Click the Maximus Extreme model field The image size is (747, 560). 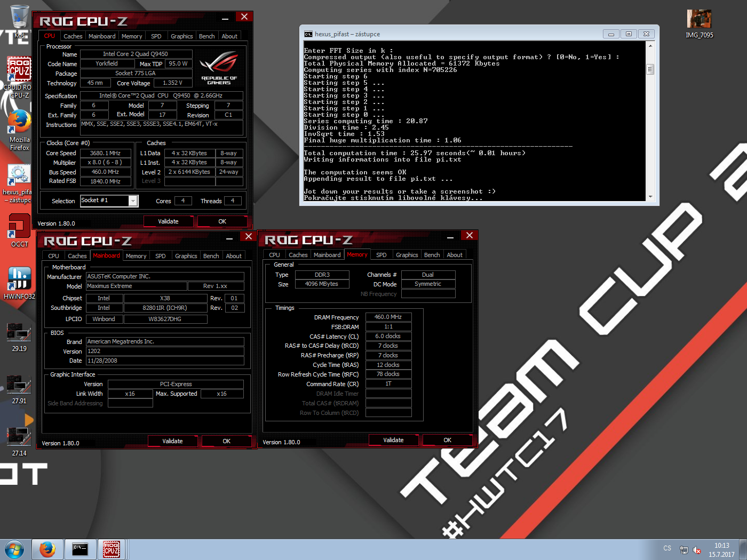(x=136, y=286)
